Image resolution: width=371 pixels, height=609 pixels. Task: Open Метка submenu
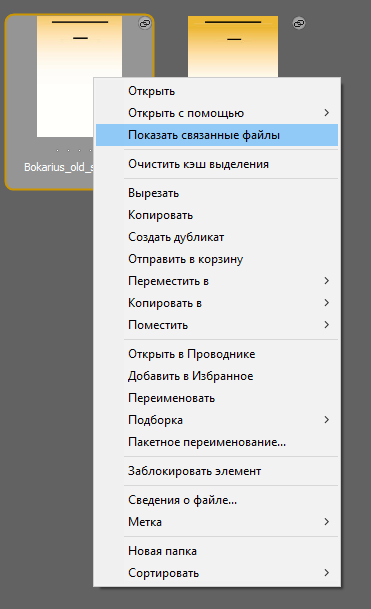(217, 522)
